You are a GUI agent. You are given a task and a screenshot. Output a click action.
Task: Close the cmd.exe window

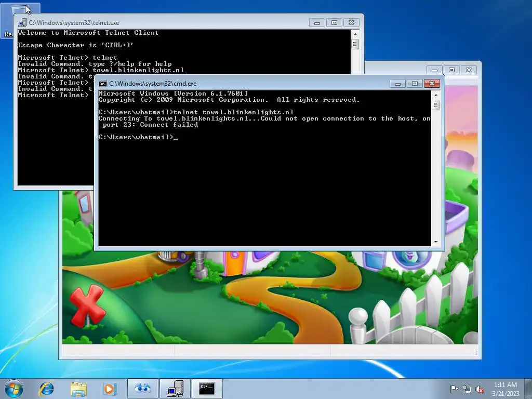click(x=432, y=84)
